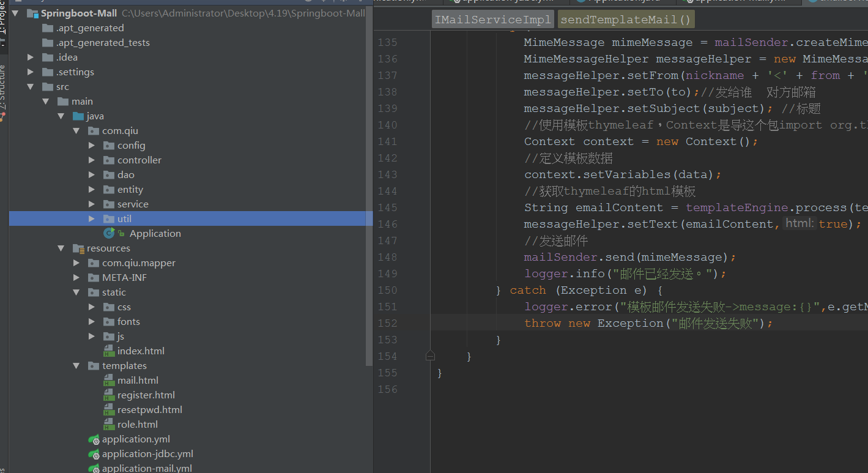Click the Spring icon beside application-jdbc.yml
This screenshot has height=473, width=868.
(x=94, y=453)
